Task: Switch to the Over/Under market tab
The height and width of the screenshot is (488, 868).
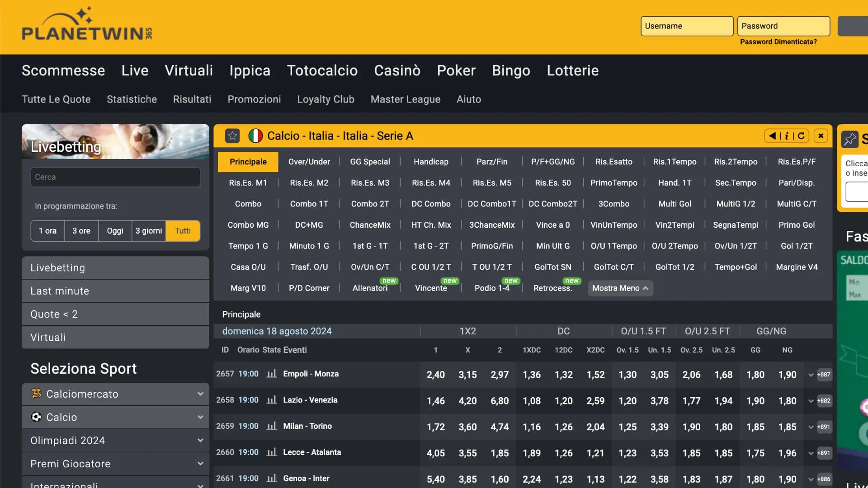Action: (309, 161)
